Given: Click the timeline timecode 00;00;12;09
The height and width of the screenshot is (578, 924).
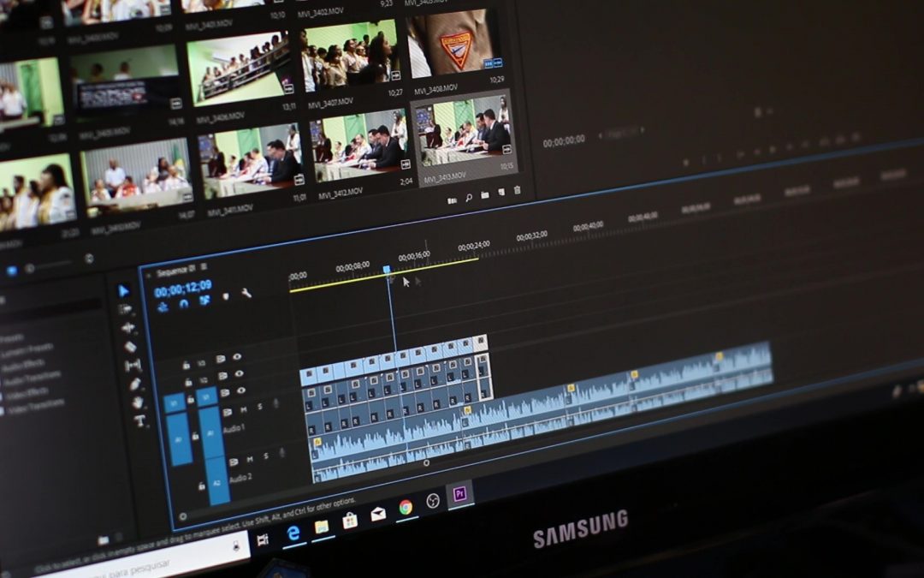Looking at the screenshot, I should tap(182, 286).
